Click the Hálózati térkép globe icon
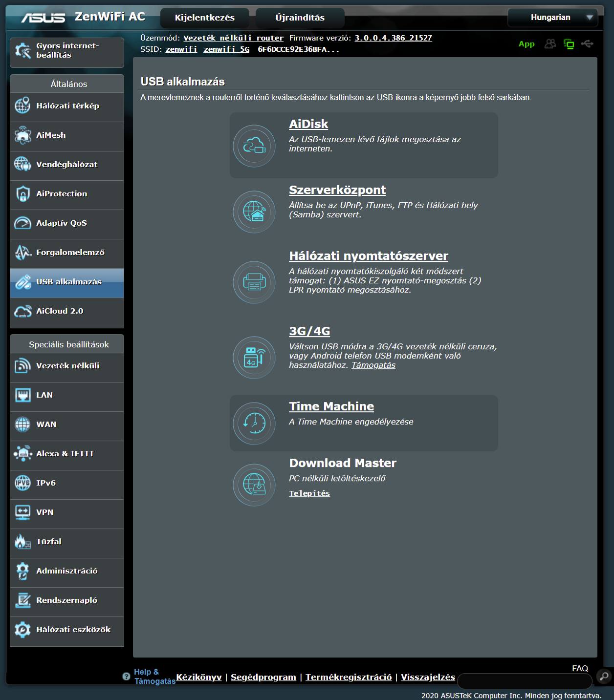Image resolution: width=614 pixels, height=700 pixels. 22,106
